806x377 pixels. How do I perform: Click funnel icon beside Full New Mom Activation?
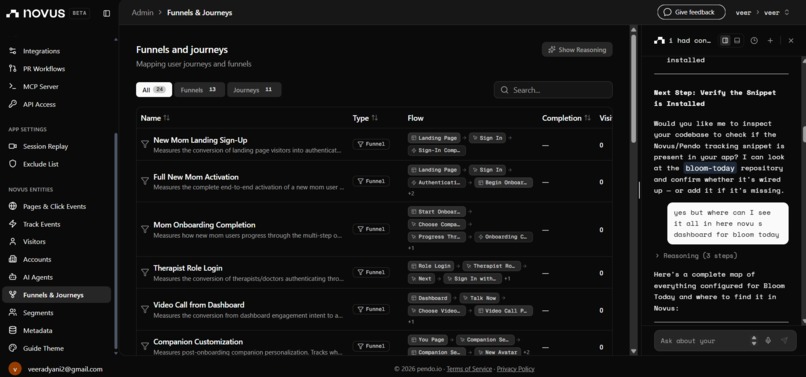pos(145,181)
